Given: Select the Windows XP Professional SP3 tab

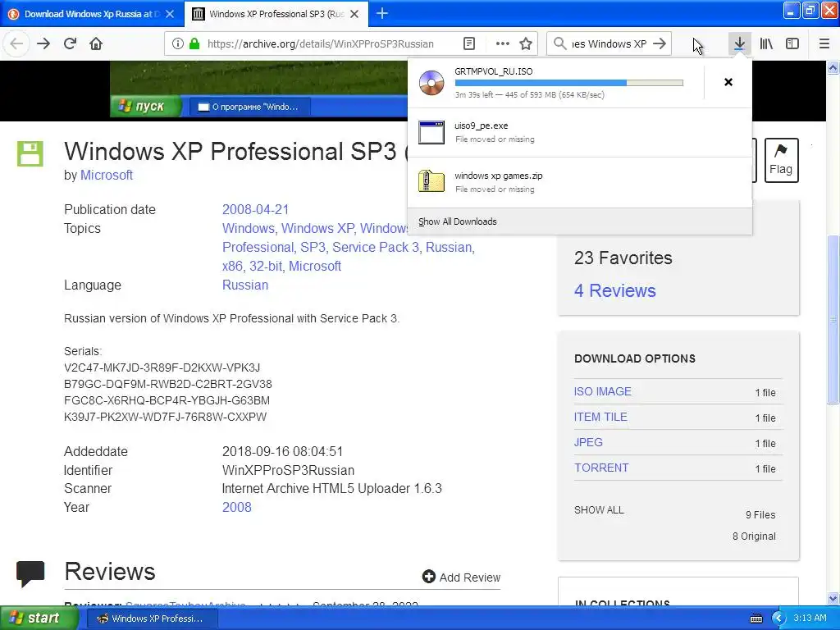Looking at the screenshot, I should (x=276, y=14).
